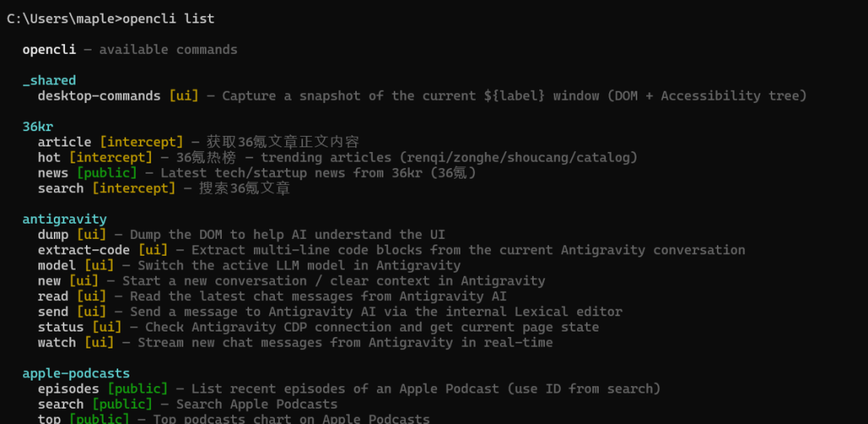Select the 'dump' command name
Viewport: 868px width, 424px height.
click(x=53, y=235)
